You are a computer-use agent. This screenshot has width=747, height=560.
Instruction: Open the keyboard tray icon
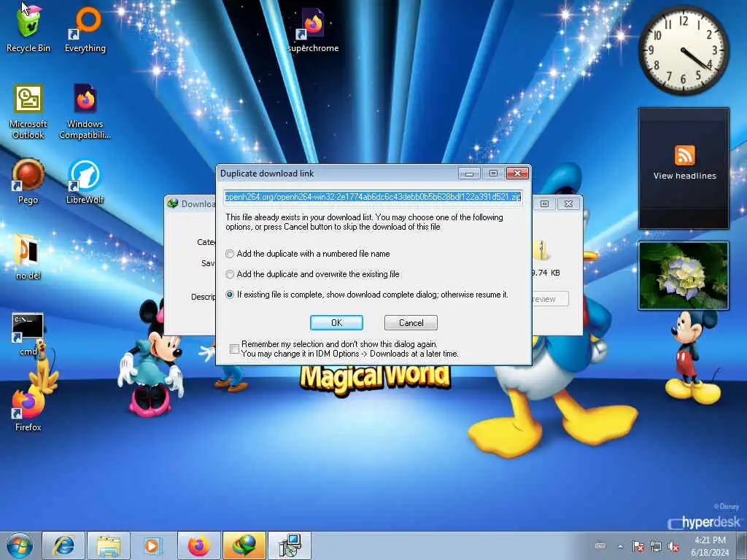click(600, 545)
